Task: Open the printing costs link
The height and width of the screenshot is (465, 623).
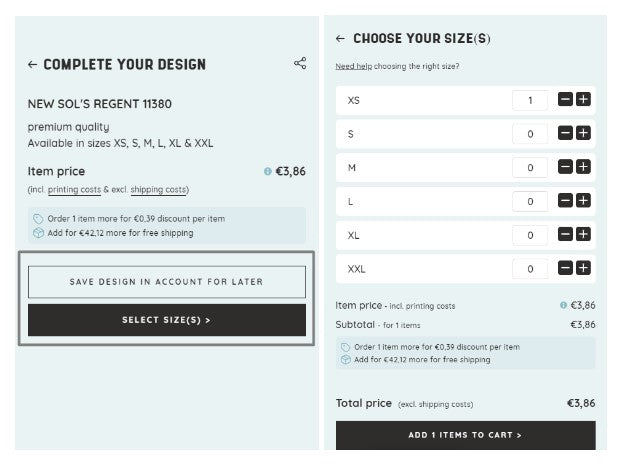Action: tap(76, 190)
